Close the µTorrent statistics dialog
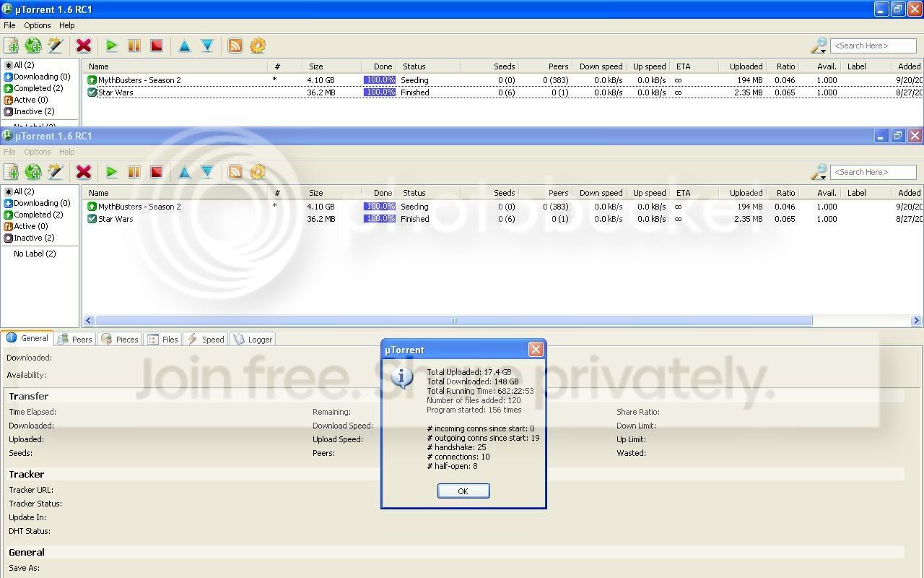Viewport: 924px width, 578px height. 536,350
